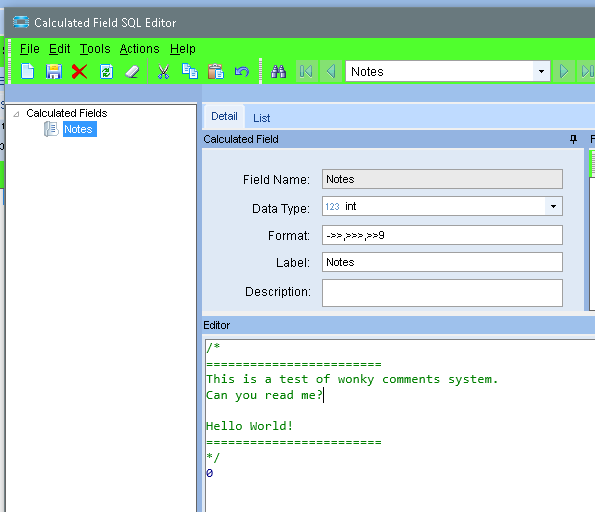Click the Paste clipboard icon

point(216,71)
